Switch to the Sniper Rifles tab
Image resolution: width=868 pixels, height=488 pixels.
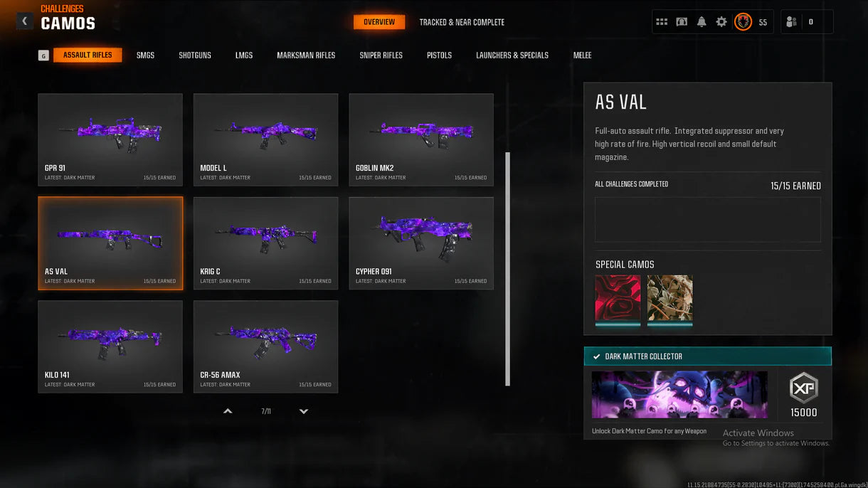pyautogui.click(x=381, y=55)
